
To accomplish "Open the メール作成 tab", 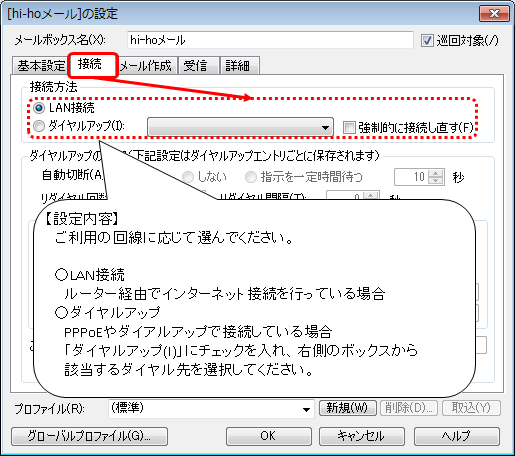I will click(x=146, y=66).
